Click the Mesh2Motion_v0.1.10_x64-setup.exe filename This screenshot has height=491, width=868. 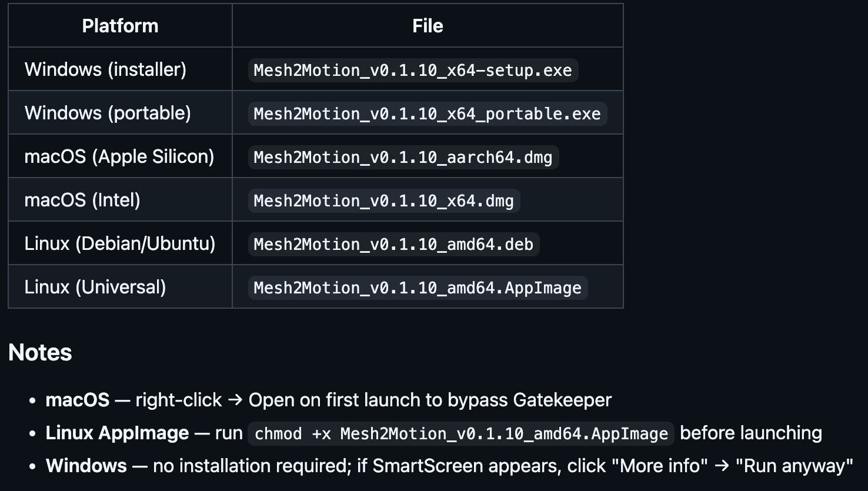pyautogui.click(x=413, y=70)
